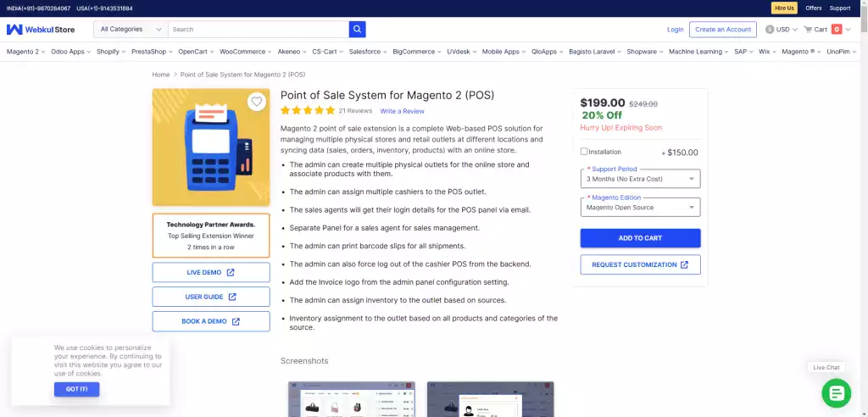Viewport: 868px width, 417px height.
Task: Click the Write a Review link
Action: 402,111
